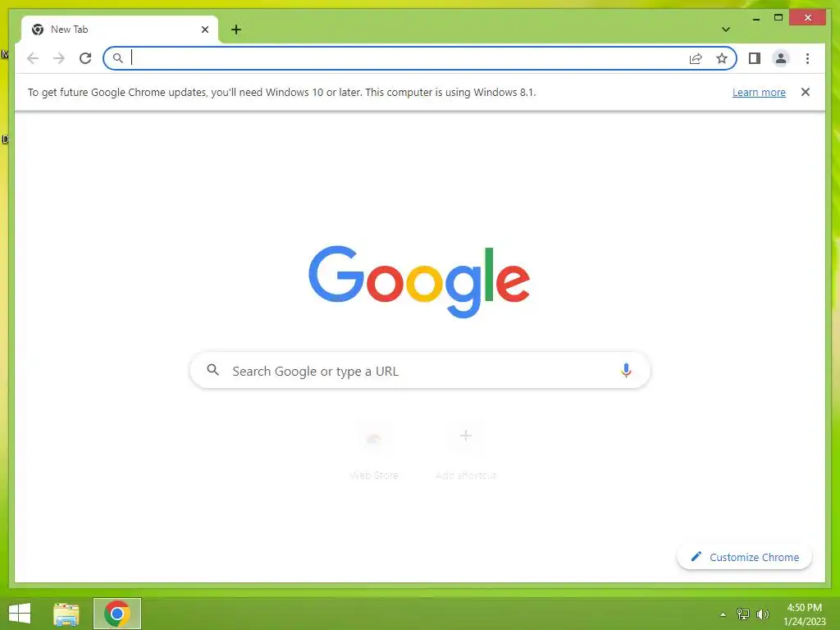Maximize the Chrome window
840x630 pixels.
click(x=778, y=18)
